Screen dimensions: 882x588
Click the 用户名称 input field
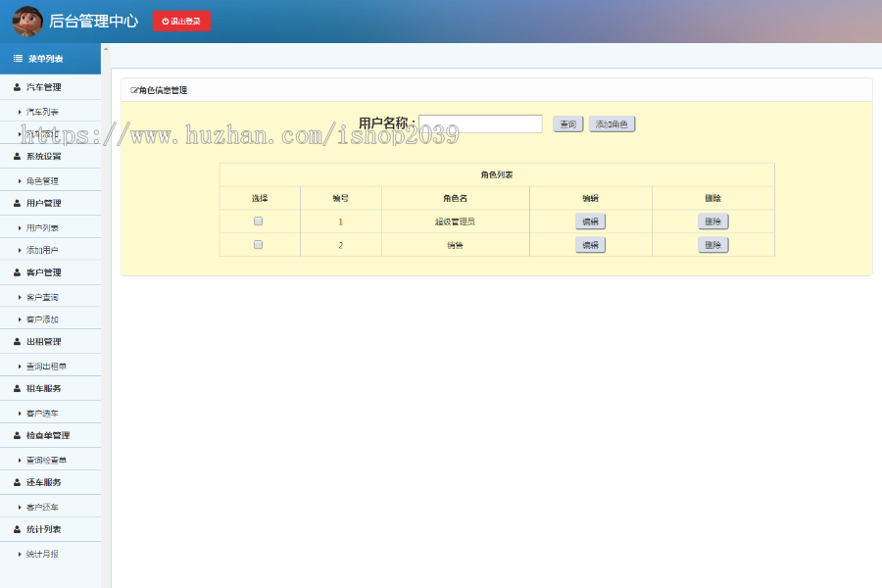click(480, 123)
